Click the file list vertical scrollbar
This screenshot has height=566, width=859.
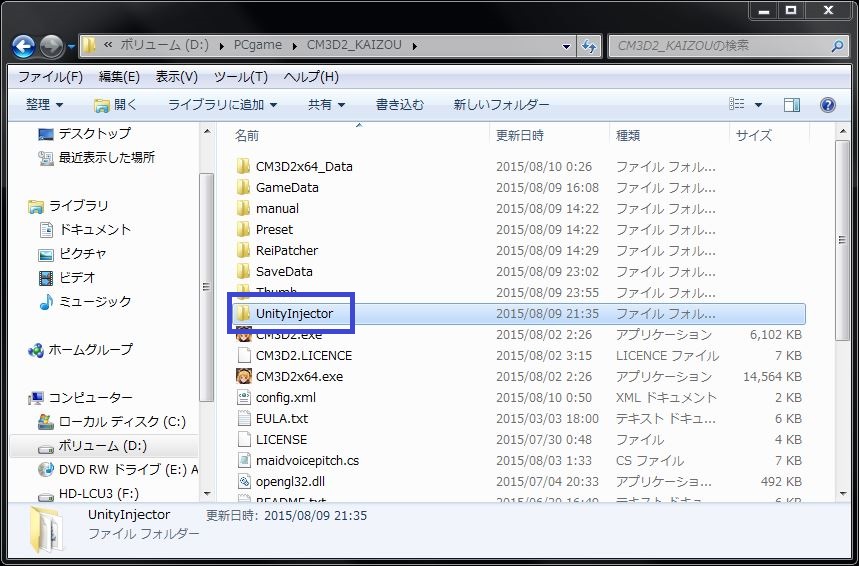coord(843,240)
